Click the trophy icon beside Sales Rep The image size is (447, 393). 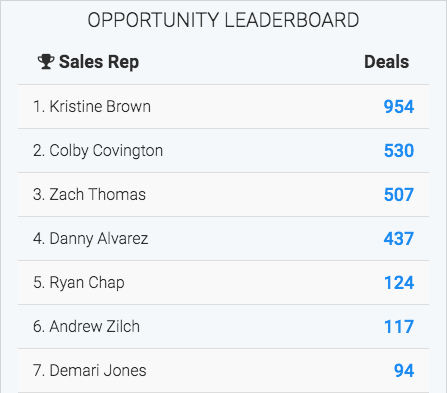46,62
